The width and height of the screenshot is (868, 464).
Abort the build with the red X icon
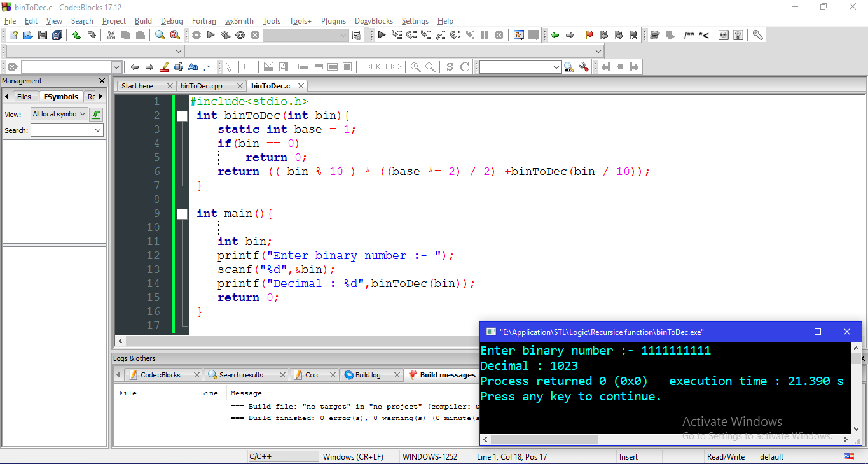coord(255,35)
